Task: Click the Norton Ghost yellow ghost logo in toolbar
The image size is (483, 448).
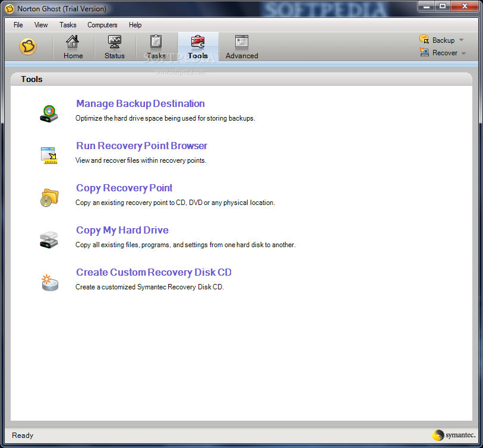Action: [28, 46]
